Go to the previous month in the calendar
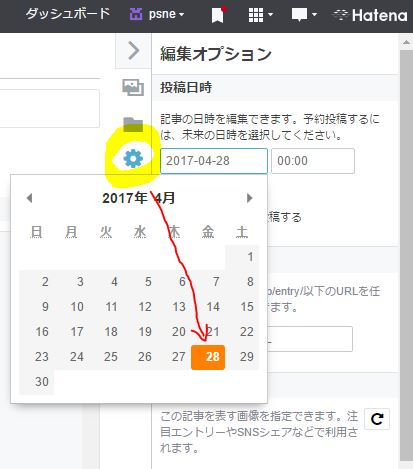 [29, 198]
